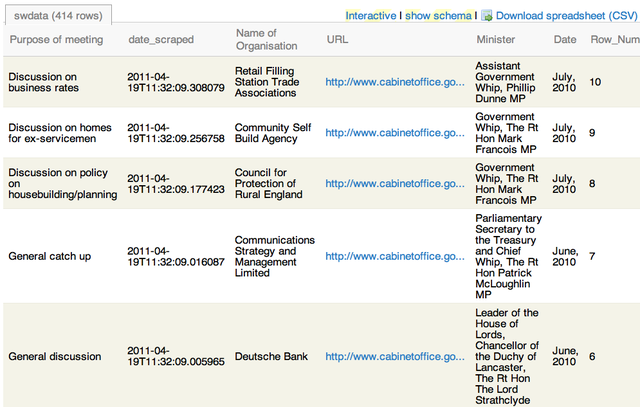Screen dimensions: 640x407
Task: Click row number 7 value
Action: click(x=592, y=256)
